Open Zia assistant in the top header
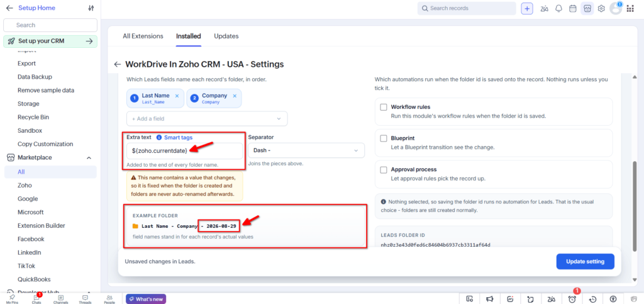This screenshot has height=304, width=644. pos(545,9)
